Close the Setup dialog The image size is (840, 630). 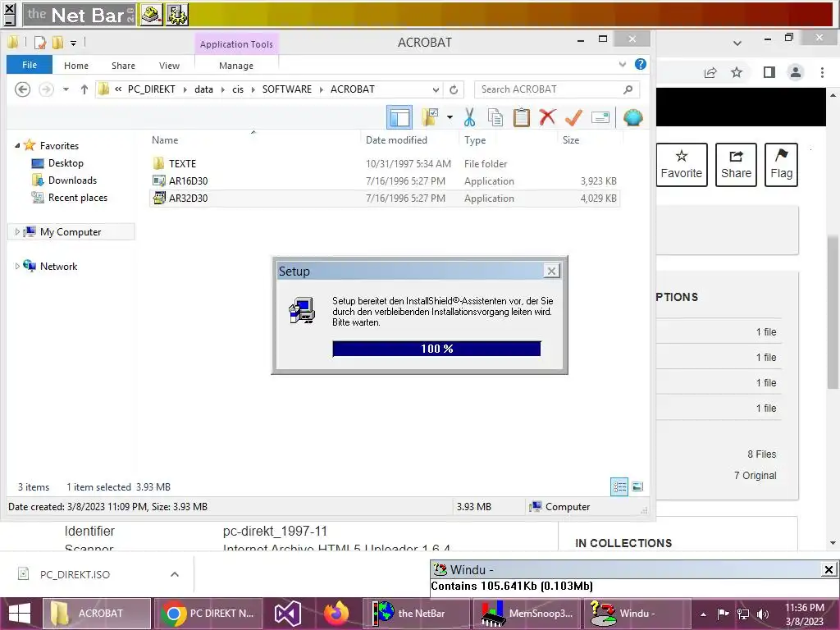pos(551,271)
